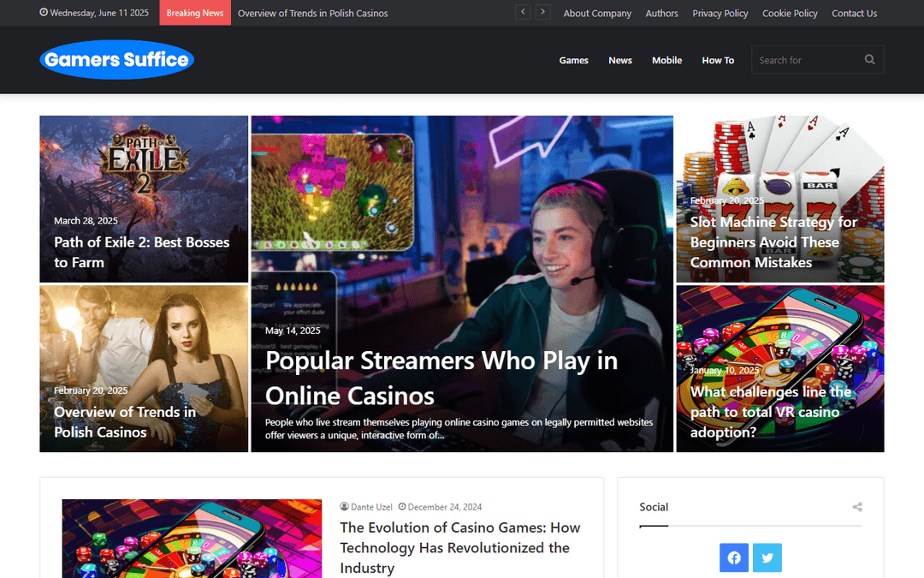
Task: Open the Privacy Policy link
Action: pos(720,13)
